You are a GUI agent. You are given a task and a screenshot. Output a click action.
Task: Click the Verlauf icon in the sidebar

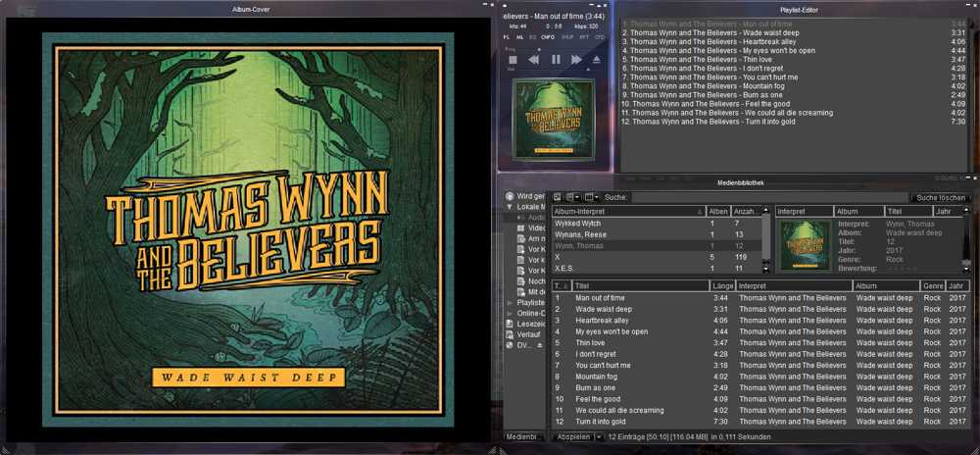510,334
